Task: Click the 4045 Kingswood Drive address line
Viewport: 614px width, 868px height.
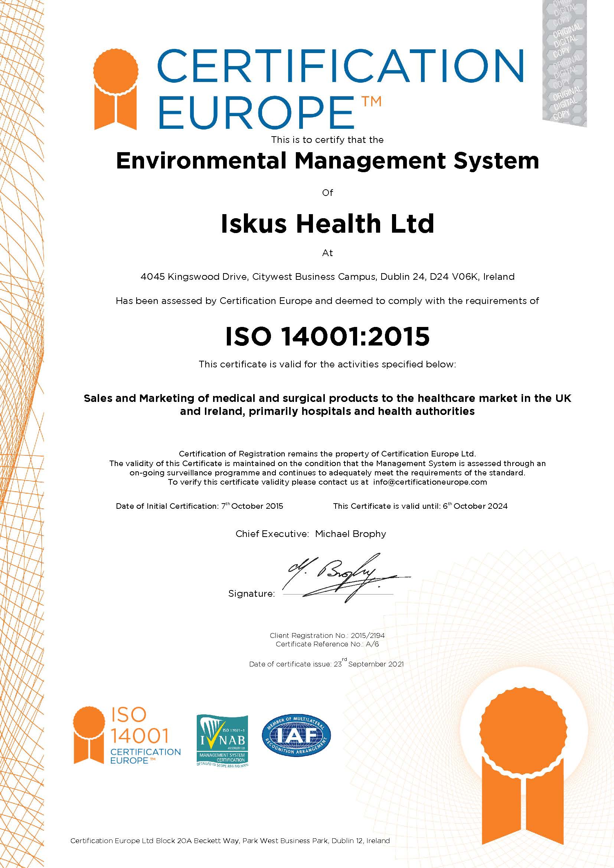Action: click(327, 277)
